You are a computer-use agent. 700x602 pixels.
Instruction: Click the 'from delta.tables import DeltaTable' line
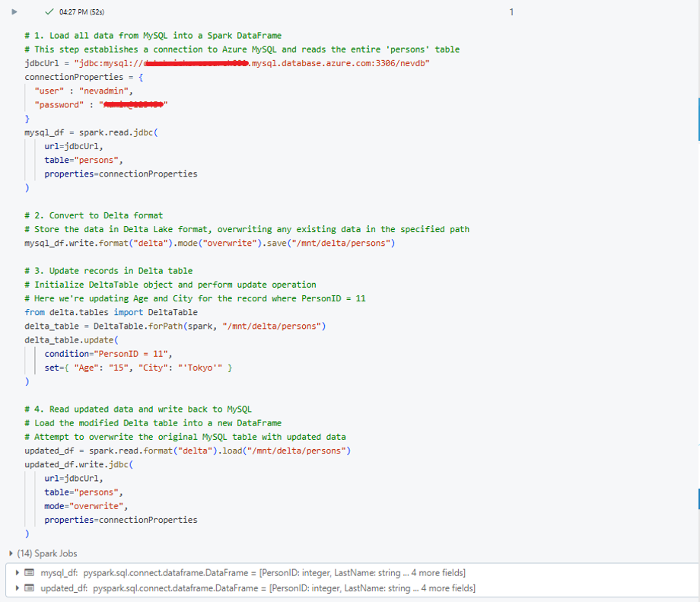[111, 312]
